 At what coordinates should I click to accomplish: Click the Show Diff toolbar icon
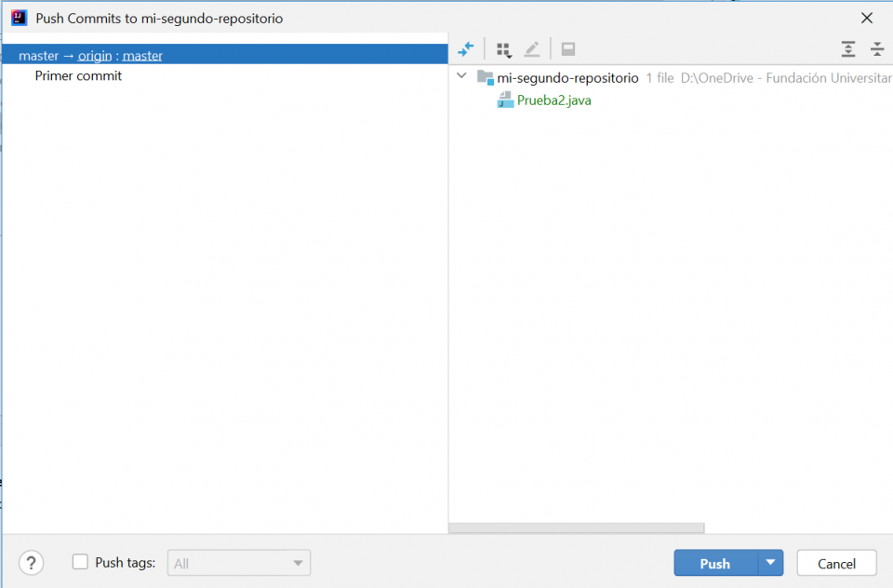click(466, 49)
